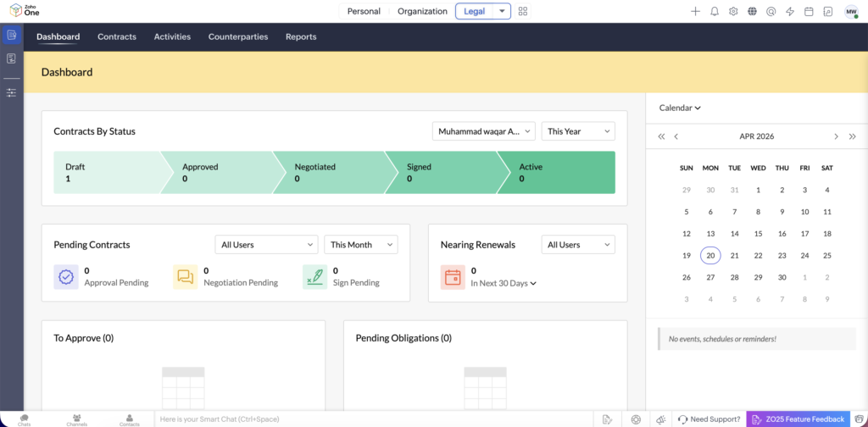The image size is (868, 427).
Task: Open the app grid icon beside Legal
Action: (x=523, y=12)
